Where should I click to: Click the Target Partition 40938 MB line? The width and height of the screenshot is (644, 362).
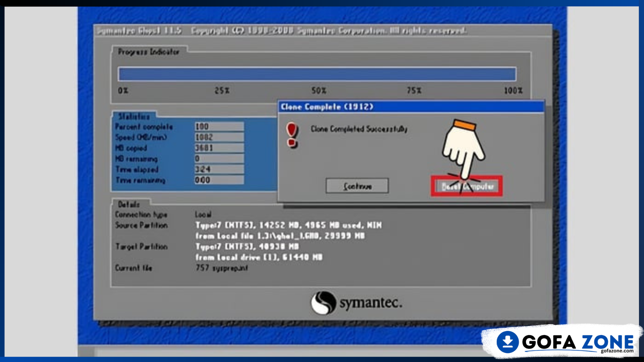pos(247,247)
